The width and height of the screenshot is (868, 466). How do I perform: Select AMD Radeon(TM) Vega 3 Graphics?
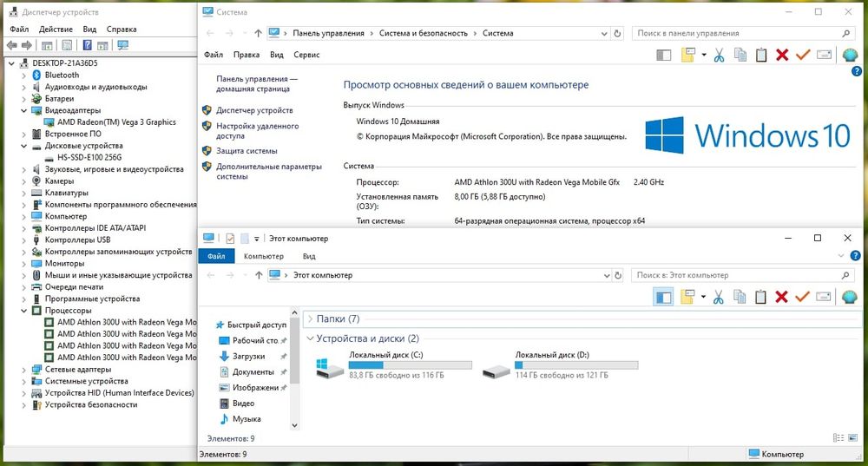pyautogui.click(x=117, y=122)
